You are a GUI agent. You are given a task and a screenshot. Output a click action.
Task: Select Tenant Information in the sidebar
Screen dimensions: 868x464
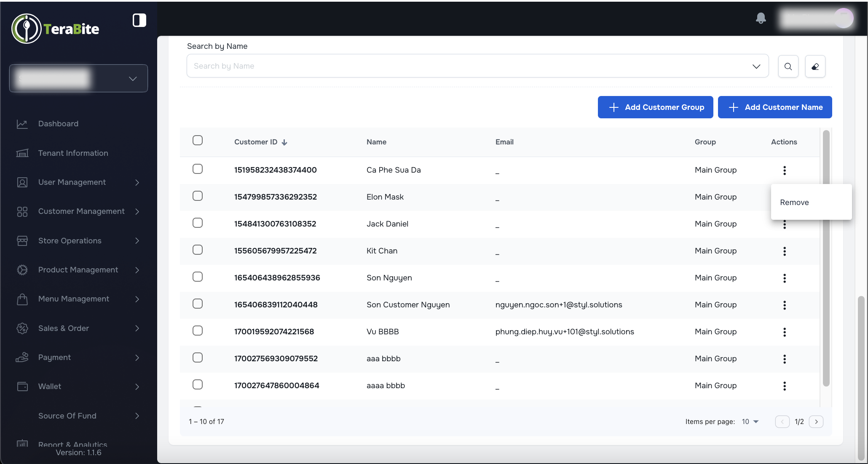73,153
